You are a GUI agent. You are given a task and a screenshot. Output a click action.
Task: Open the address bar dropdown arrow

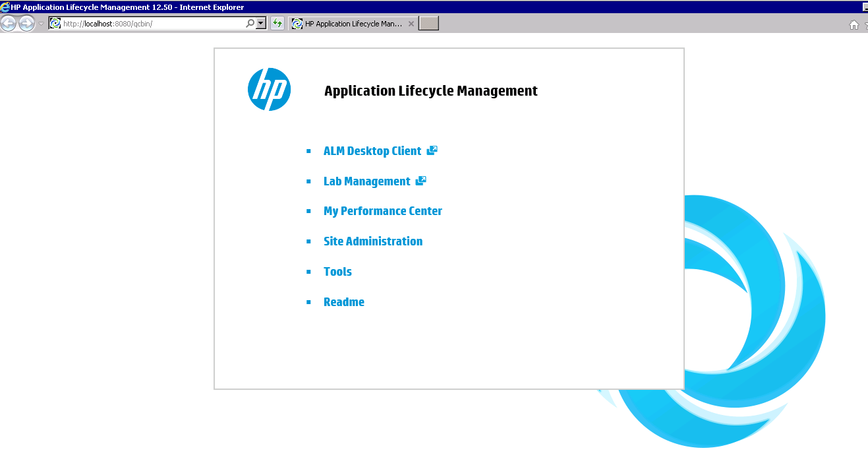[x=261, y=23]
